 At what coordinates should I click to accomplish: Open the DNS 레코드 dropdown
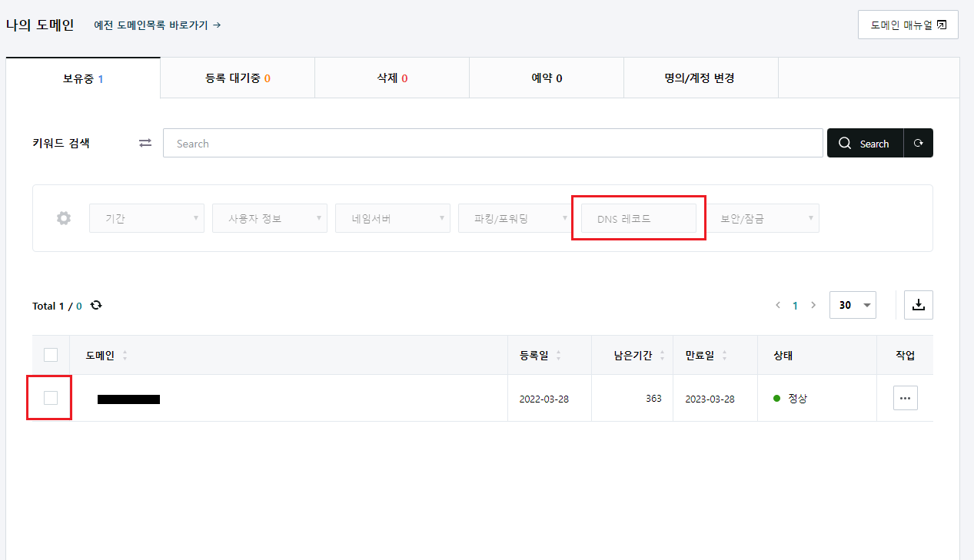point(639,218)
